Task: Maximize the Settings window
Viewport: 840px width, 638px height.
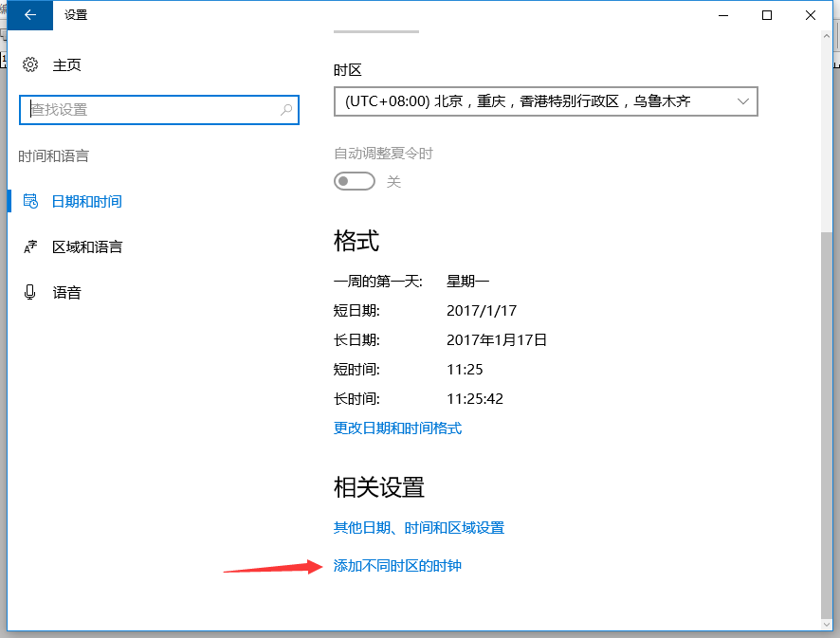Action: click(766, 15)
